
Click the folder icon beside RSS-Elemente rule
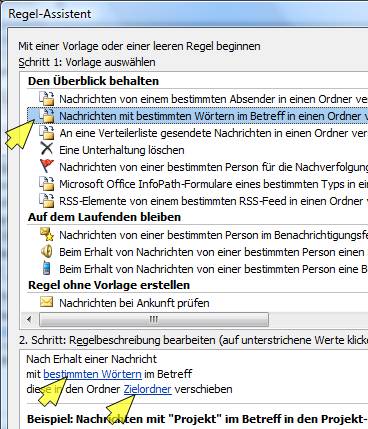(47, 201)
